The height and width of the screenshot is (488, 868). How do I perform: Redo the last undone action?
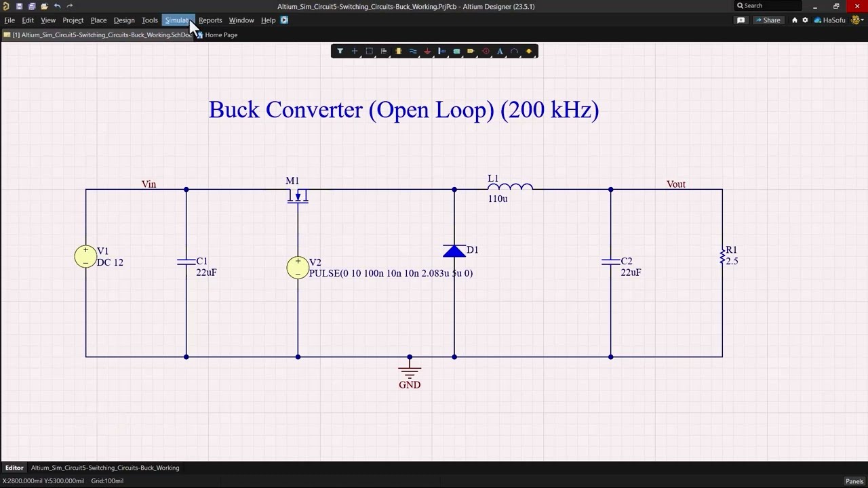pyautogui.click(x=70, y=6)
